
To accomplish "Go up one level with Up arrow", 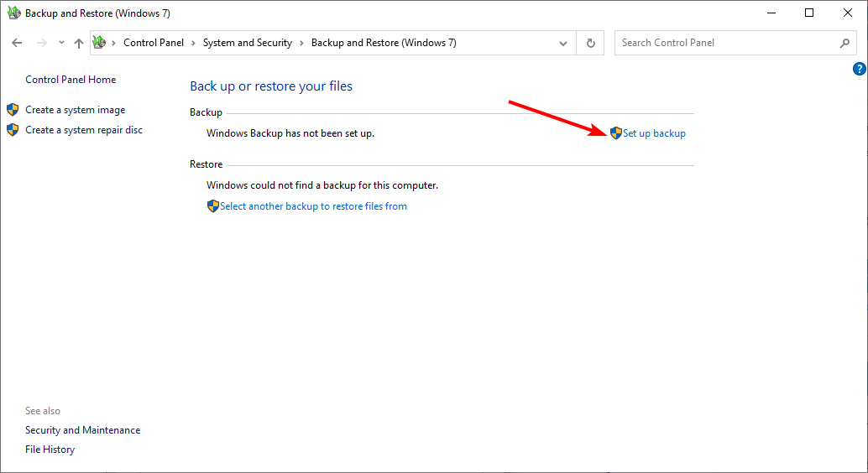I will pos(79,43).
